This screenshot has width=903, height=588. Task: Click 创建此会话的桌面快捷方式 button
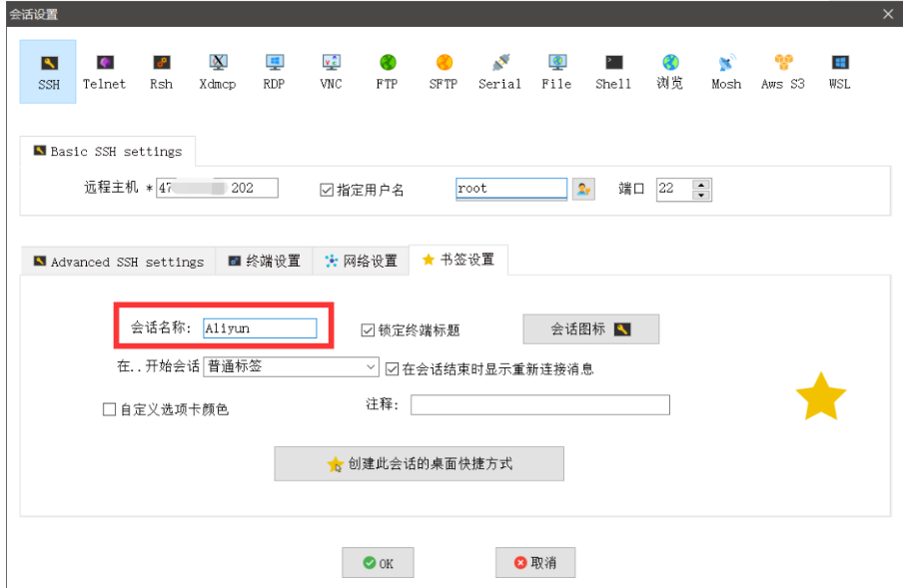click(420, 464)
